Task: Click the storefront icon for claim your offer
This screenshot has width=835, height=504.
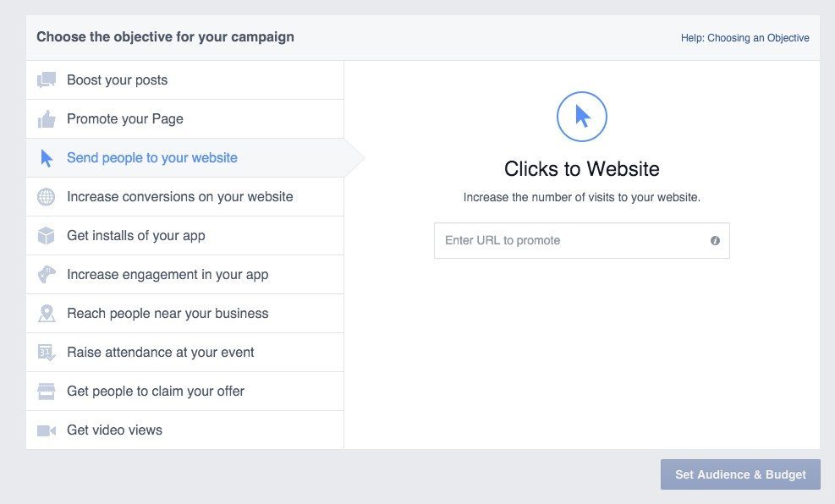Action: pyautogui.click(x=46, y=392)
